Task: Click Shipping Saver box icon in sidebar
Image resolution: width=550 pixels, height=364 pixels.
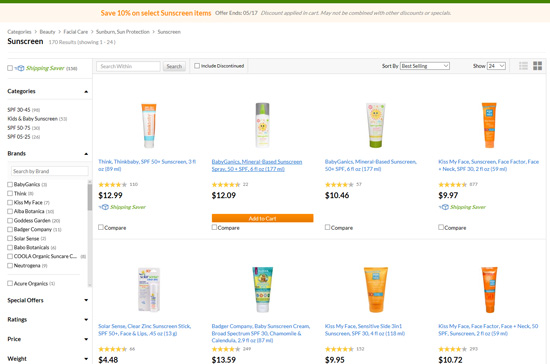Action: point(20,68)
